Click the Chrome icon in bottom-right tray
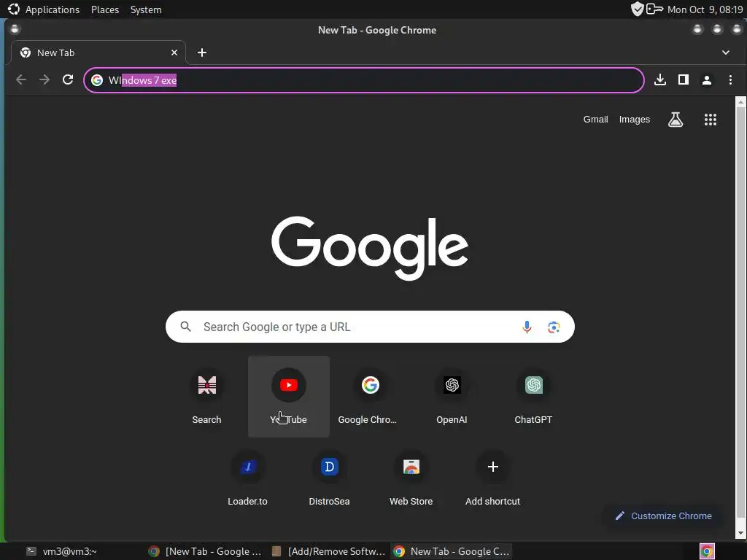The image size is (747, 560). (x=707, y=551)
